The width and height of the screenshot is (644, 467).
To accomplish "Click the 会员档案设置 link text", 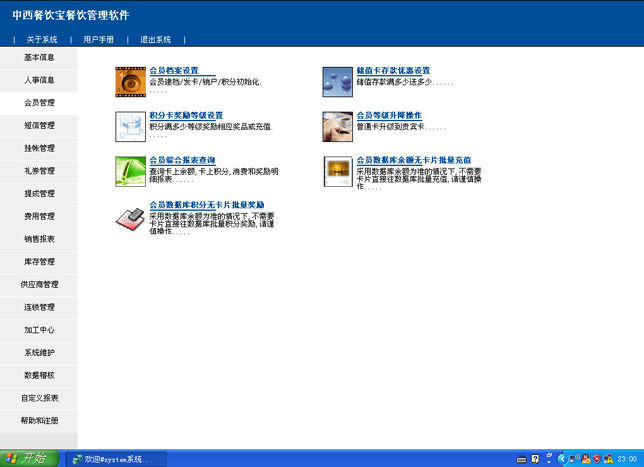I will click(x=174, y=71).
